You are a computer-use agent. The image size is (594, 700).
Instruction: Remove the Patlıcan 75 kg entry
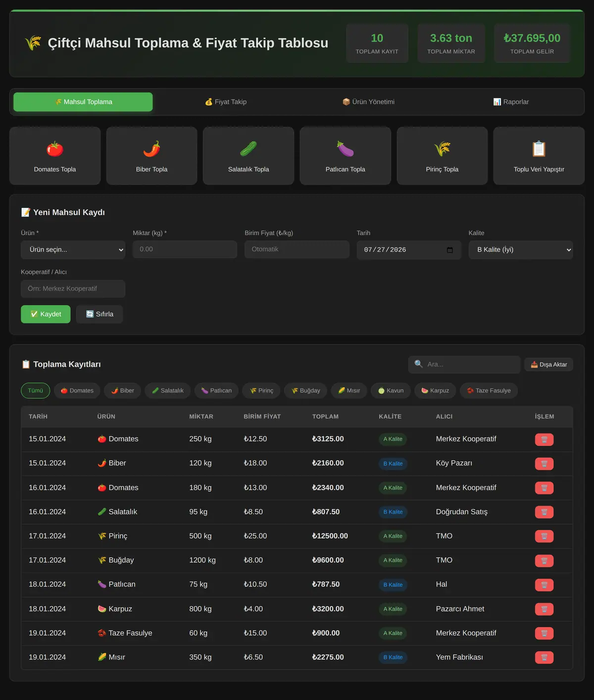(x=544, y=585)
